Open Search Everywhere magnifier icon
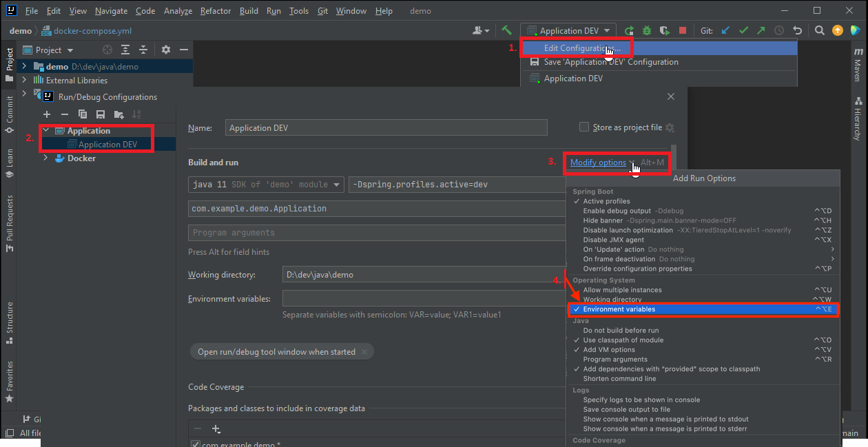Viewport: 868px width, 447px height. [820, 30]
